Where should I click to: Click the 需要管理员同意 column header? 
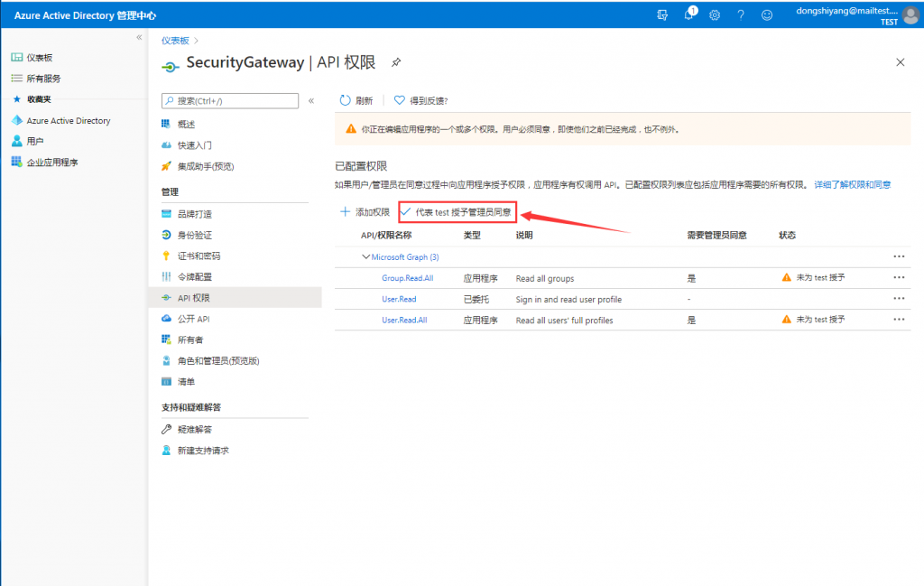pyautogui.click(x=716, y=236)
